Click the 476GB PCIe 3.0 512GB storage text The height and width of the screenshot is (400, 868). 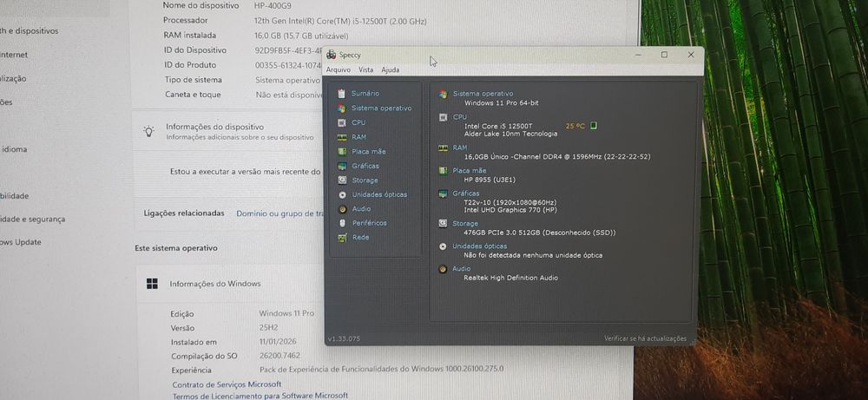tap(540, 233)
